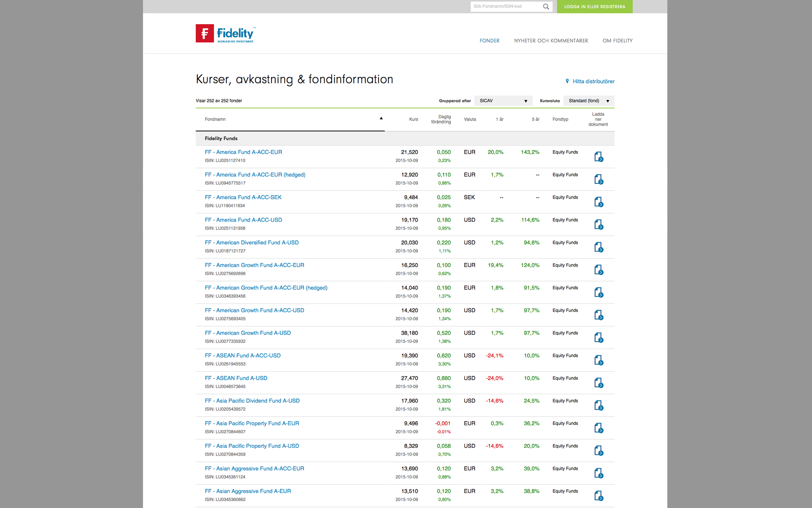812x508 pixels.
Task: Click the Fidelity logo
Action: pyautogui.click(x=226, y=33)
